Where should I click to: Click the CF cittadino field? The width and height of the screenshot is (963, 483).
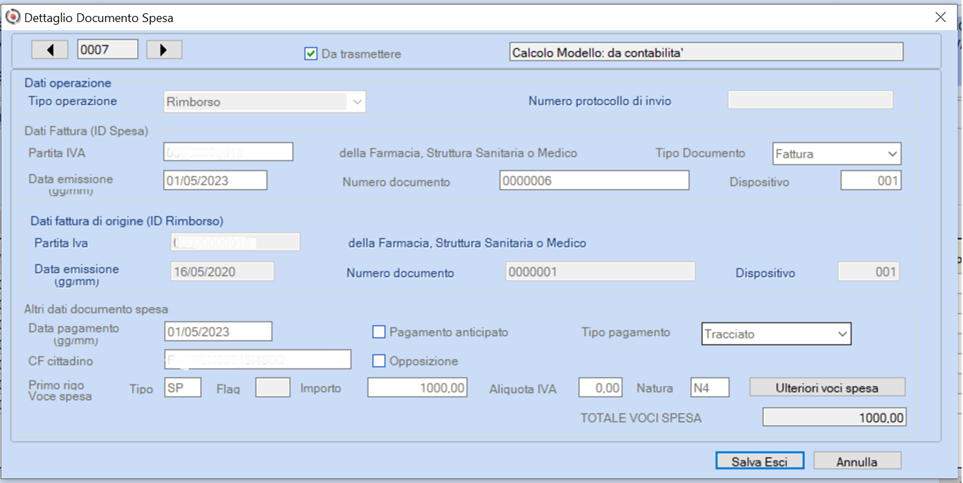tap(258, 359)
